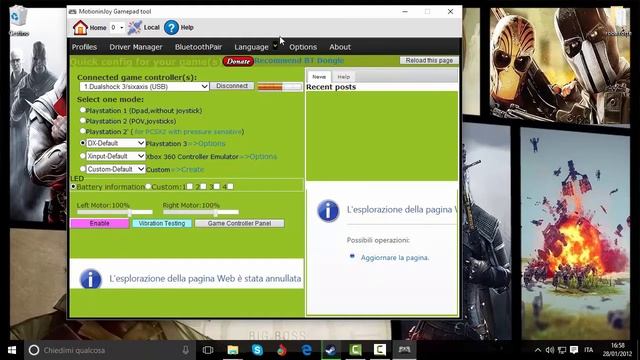Switch to the News tab

pyautogui.click(x=319, y=77)
